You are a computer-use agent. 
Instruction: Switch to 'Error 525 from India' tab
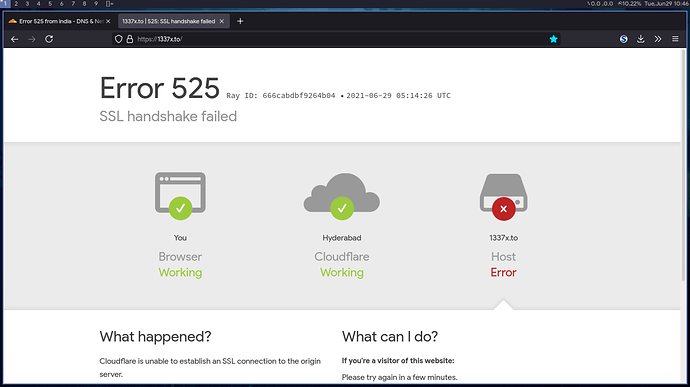click(x=60, y=21)
